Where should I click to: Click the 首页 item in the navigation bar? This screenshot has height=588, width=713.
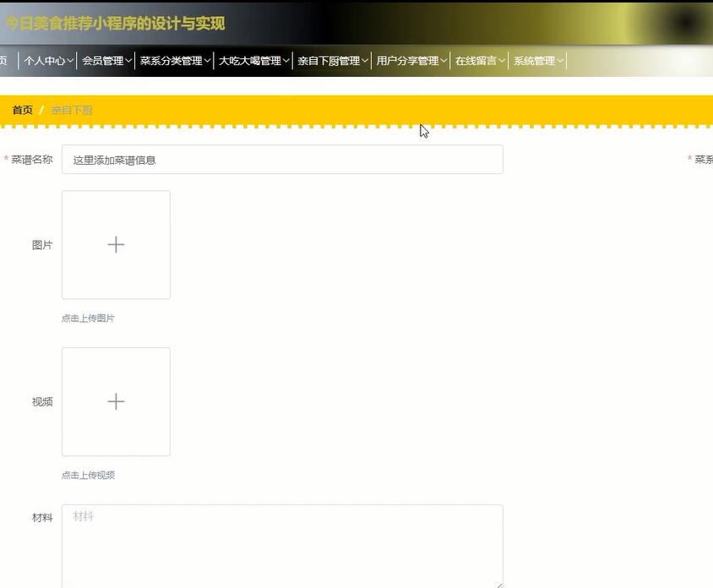pos(4,60)
